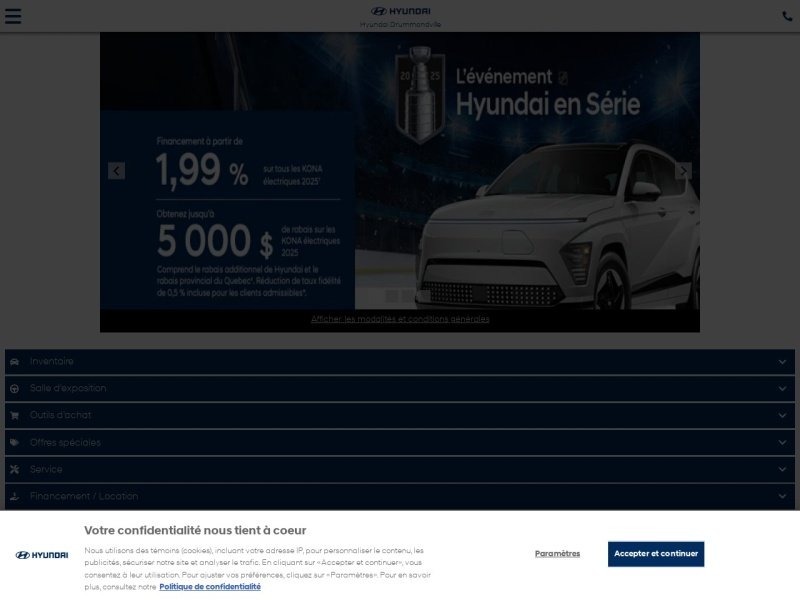Click the 1,99 % financing offer text
The width and height of the screenshot is (800, 600).
[202, 170]
